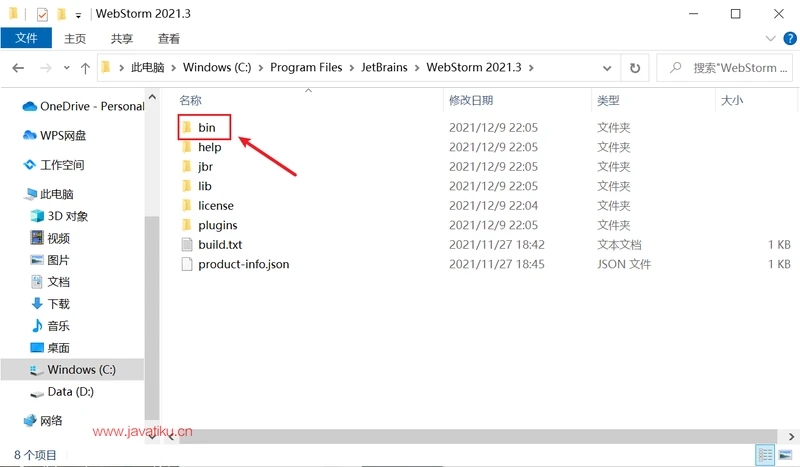Open the 查看 ribbon tab
This screenshot has height=467, width=800.
pos(168,38)
